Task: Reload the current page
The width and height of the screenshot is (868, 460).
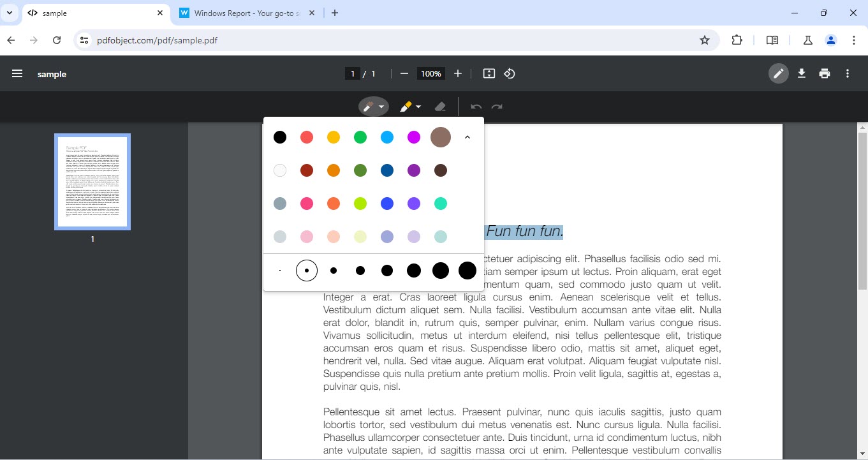Action: pos(57,40)
